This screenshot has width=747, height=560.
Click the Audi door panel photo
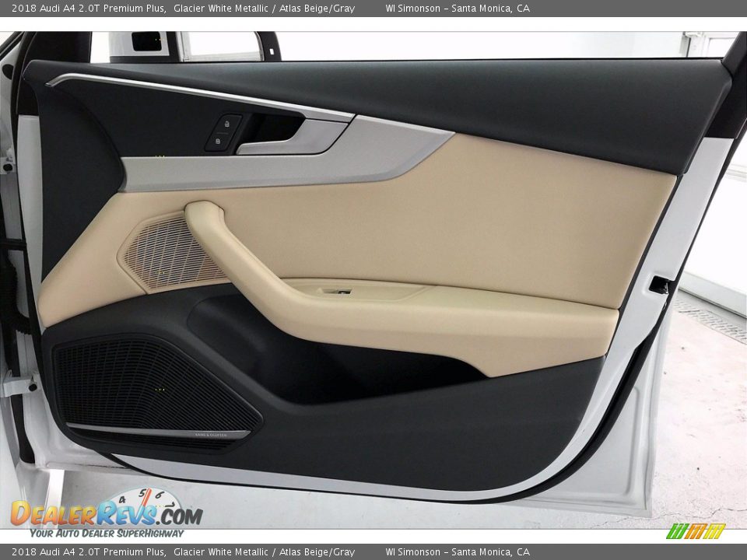tap(373, 280)
